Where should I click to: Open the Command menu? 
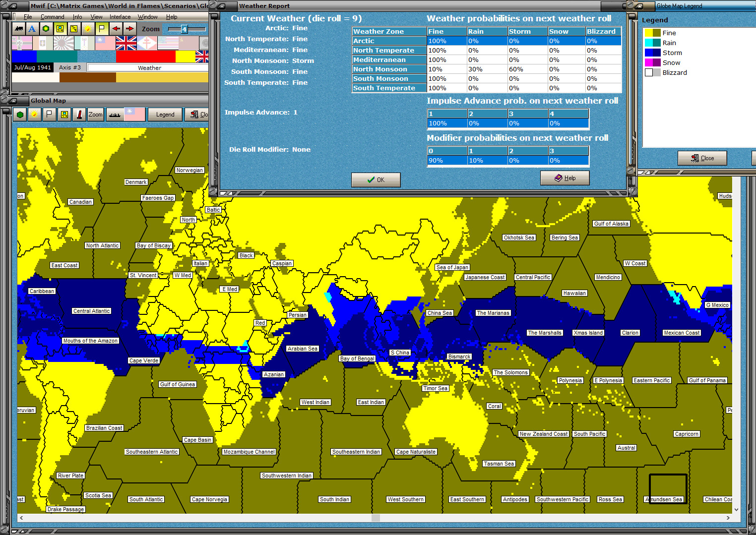53,17
